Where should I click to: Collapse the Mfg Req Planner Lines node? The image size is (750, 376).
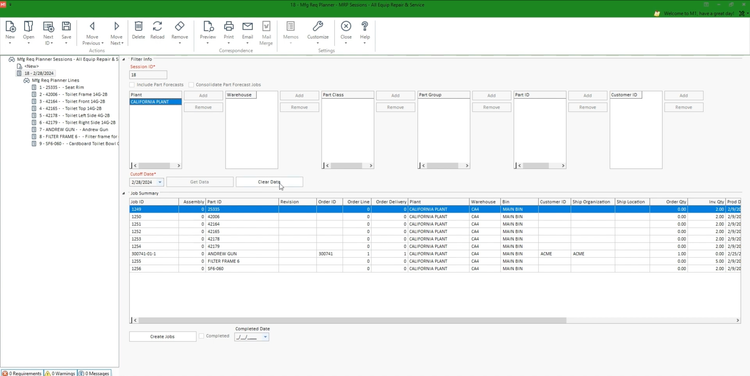[27, 80]
